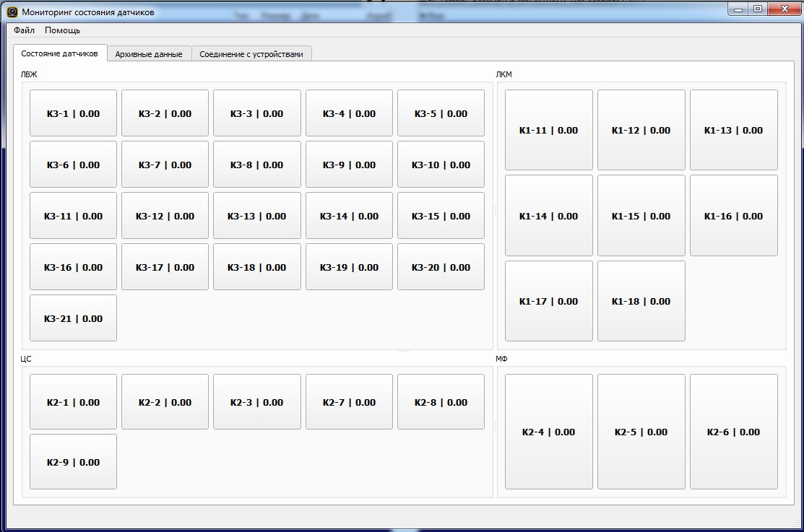Click the К3-14 button
804x532 pixels.
tap(349, 216)
